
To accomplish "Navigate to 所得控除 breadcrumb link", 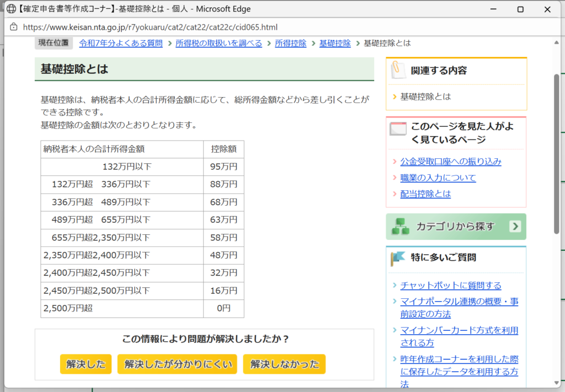I will (x=290, y=43).
